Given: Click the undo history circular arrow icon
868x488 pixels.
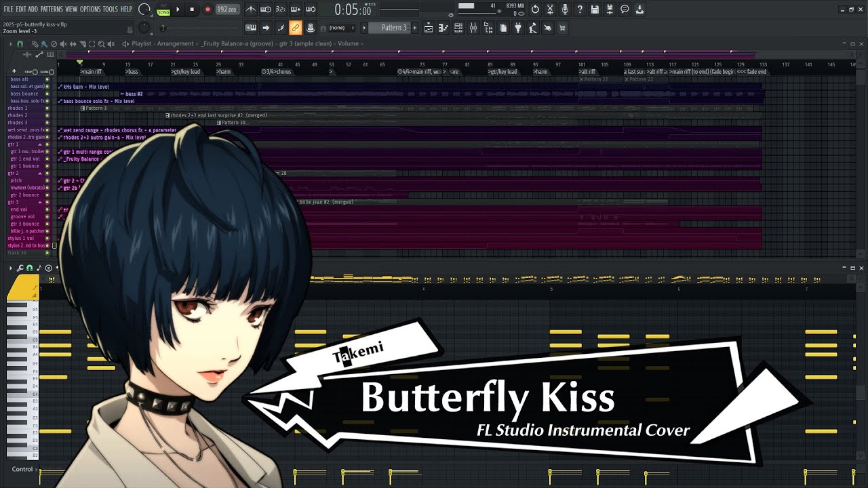Looking at the screenshot, I should click(535, 9).
